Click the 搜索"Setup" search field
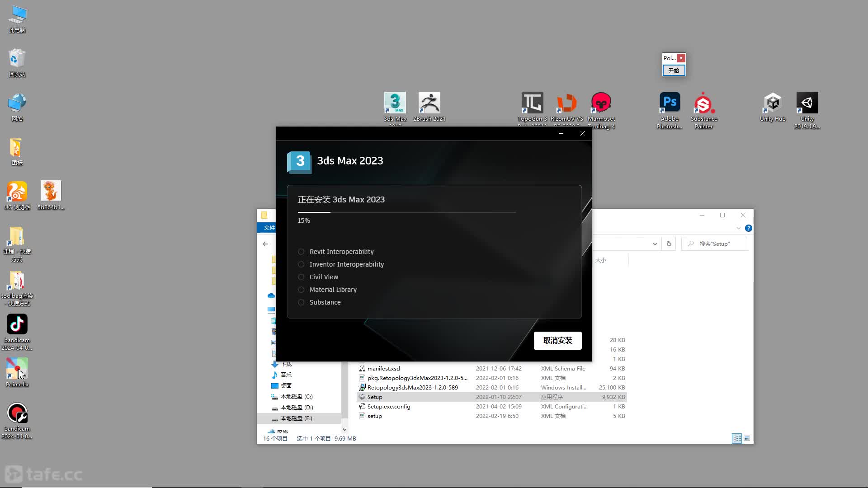 715,244
